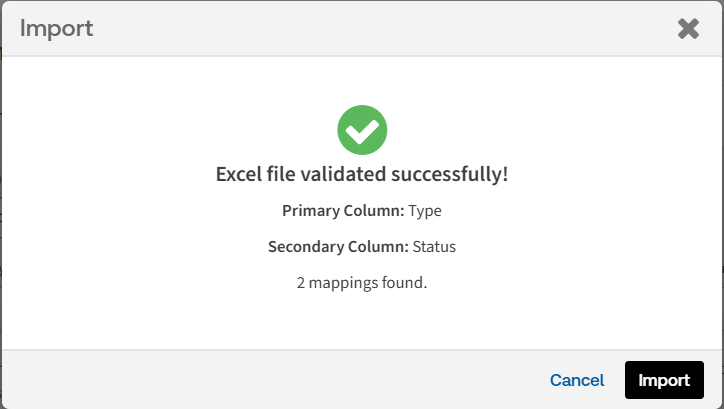Click the '2 mappings found.' message
724x409 pixels.
362,282
